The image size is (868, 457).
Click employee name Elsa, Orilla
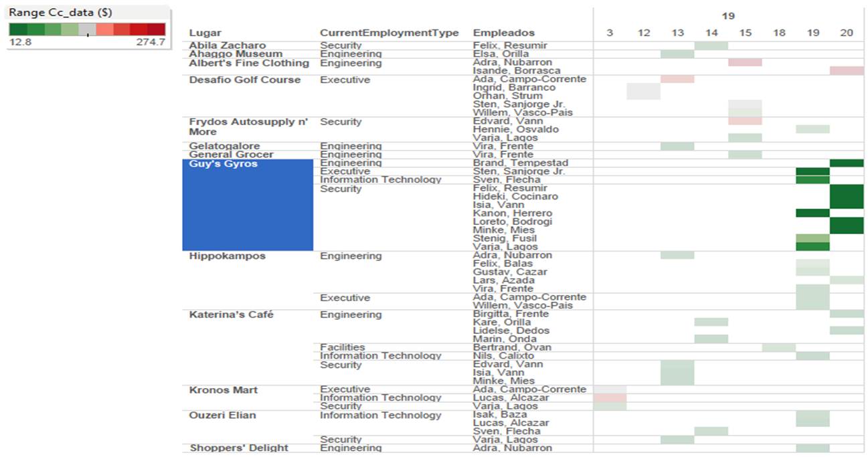[x=501, y=54]
